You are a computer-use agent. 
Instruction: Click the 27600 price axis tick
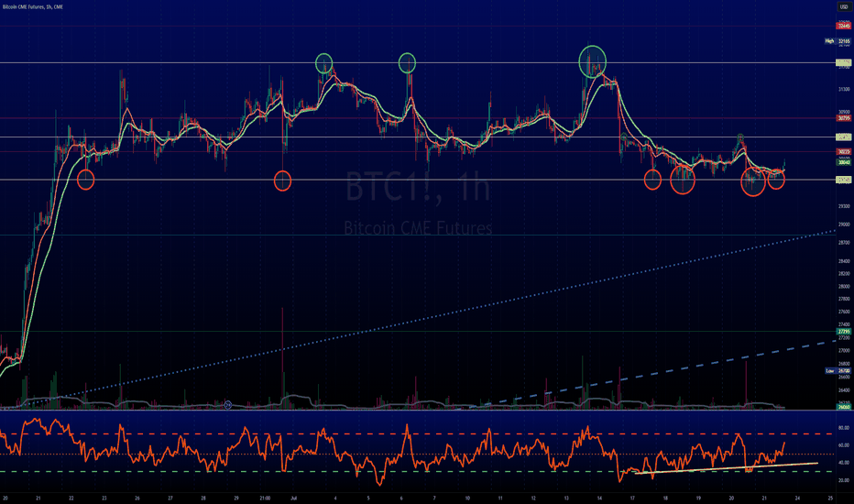point(844,312)
